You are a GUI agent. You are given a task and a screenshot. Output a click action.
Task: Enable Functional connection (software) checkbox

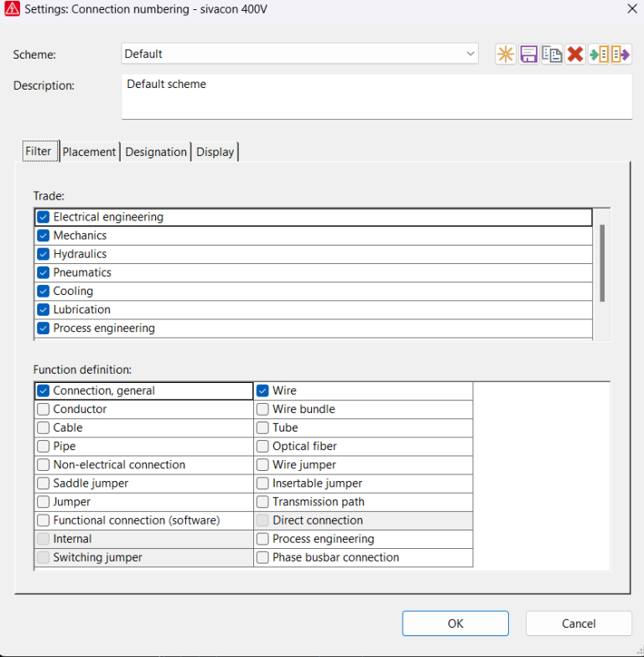[x=44, y=520]
